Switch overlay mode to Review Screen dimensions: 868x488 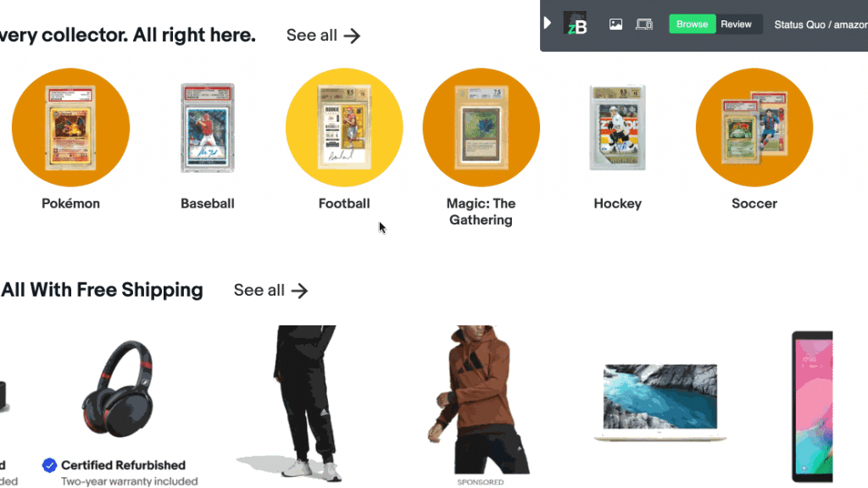pos(737,24)
